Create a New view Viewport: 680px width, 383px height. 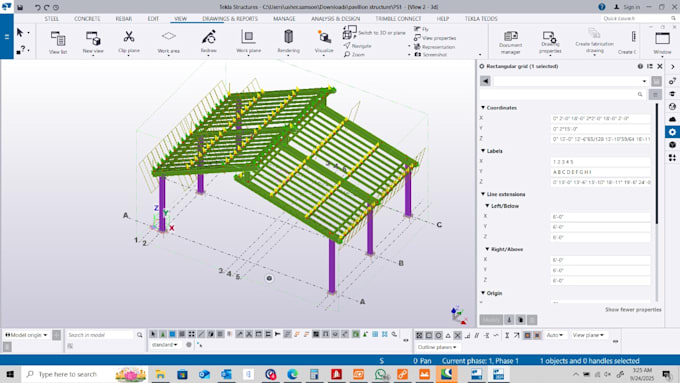(x=93, y=42)
